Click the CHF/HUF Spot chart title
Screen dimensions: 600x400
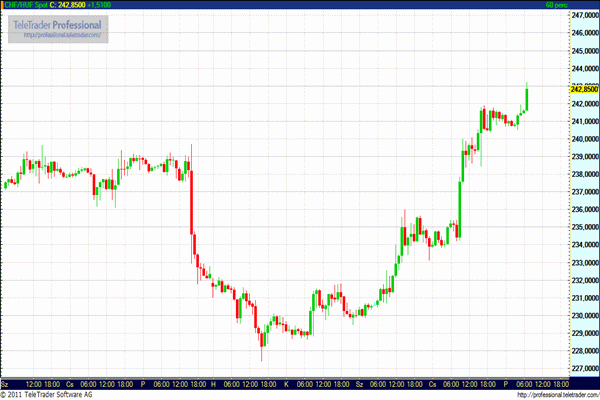pos(26,5)
